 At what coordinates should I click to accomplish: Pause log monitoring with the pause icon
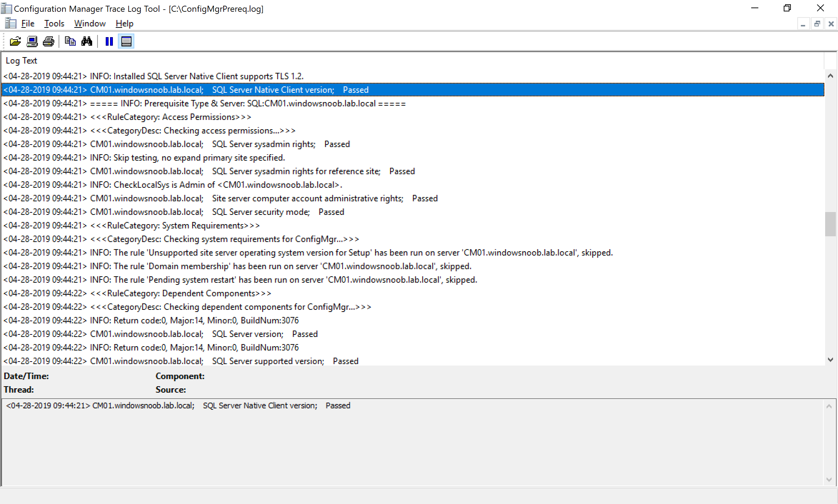pyautogui.click(x=109, y=41)
